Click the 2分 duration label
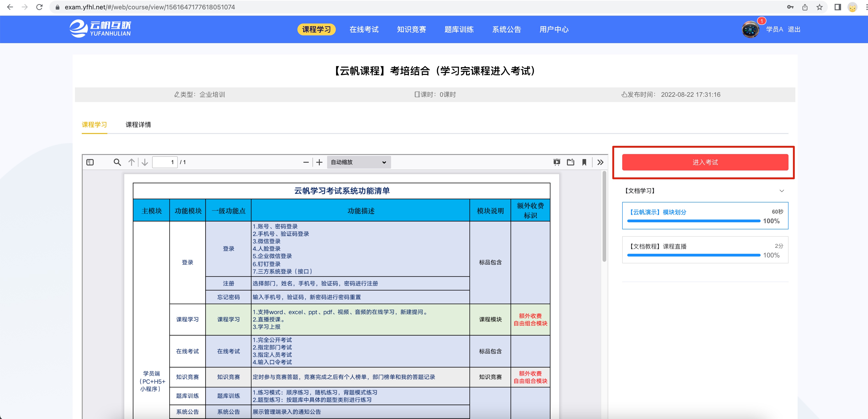The width and height of the screenshot is (868, 419). (x=779, y=246)
